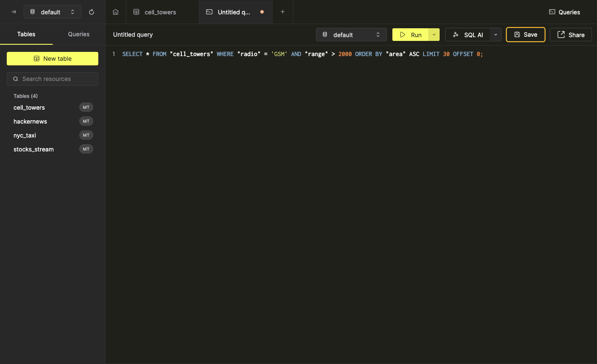Switch to the Queries tab in the sidebar
Image resolution: width=597 pixels, height=364 pixels.
click(x=78, y=34)
